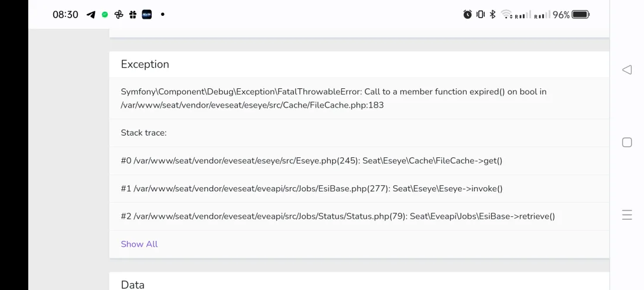This screenshot has height=290, width=644.
Task: Expand stack trace with Show All
Action: (139, 244)
